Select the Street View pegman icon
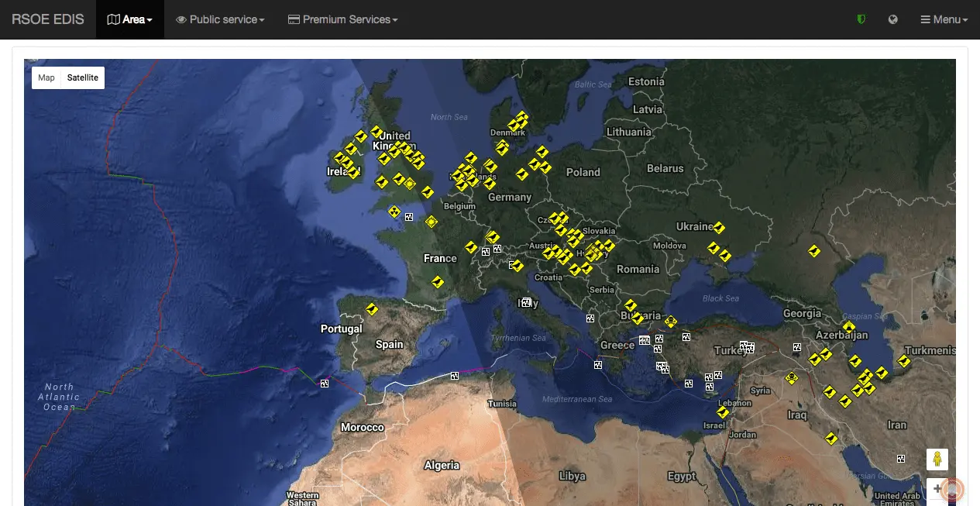 tap(937, 460)
